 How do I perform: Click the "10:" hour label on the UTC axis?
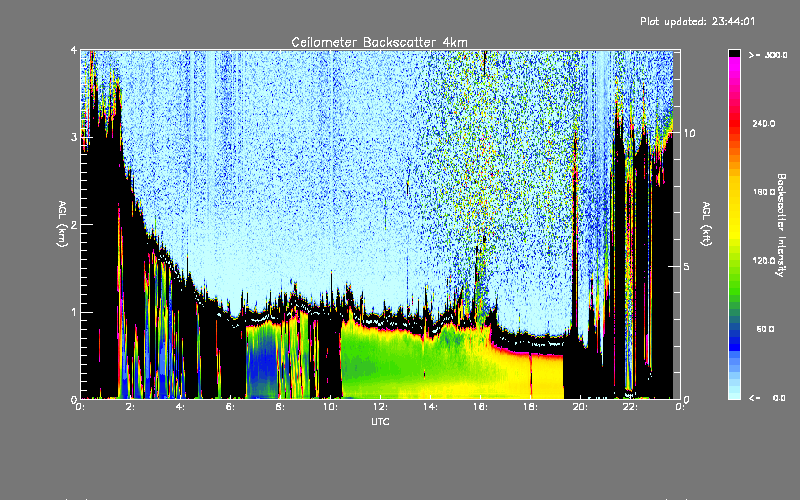click(x=330, y=407)
